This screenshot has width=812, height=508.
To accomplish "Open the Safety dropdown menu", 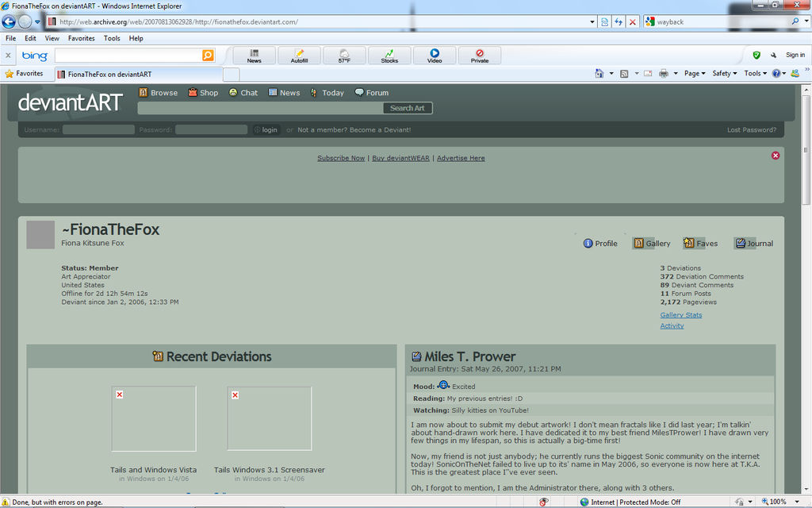I will 725,74.
